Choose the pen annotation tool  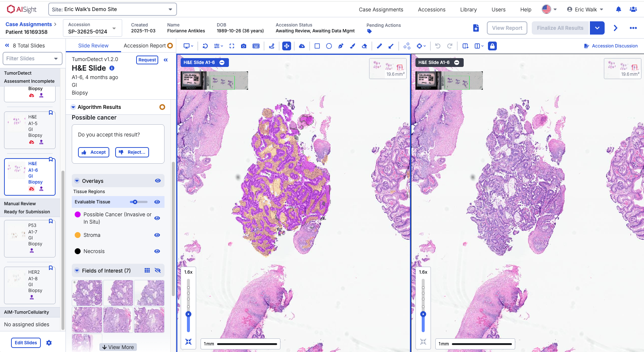pyautogui.click(x=340, y=46)
